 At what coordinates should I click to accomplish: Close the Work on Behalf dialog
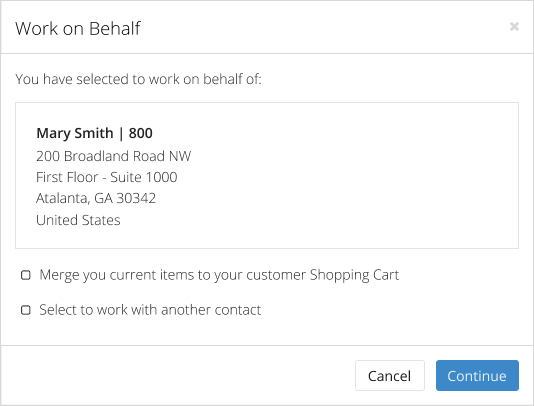click(514, 26)
